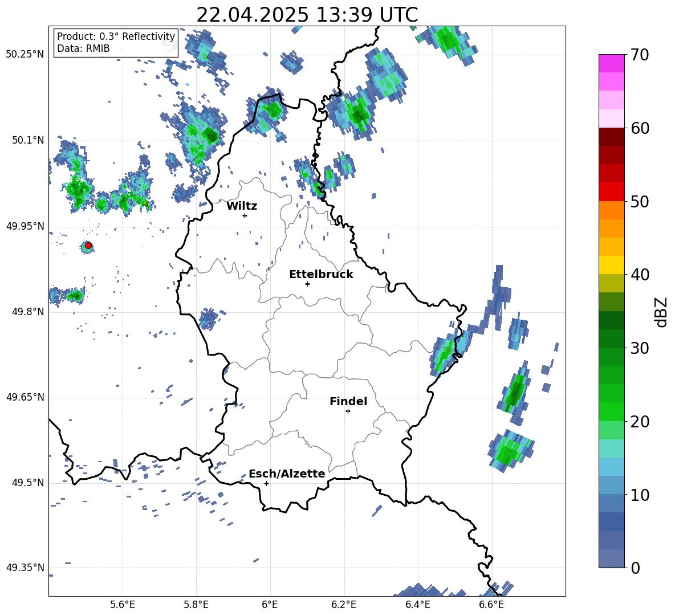Click the Ettelbruck city label
675x616 pixels.
pyautogui.click(x=321, y=275)
